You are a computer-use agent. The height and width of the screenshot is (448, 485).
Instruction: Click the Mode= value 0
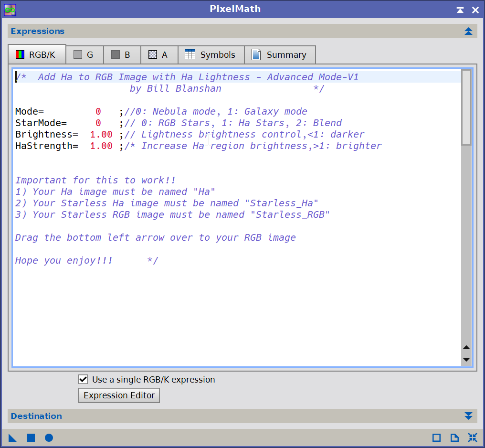pos(98,111)
